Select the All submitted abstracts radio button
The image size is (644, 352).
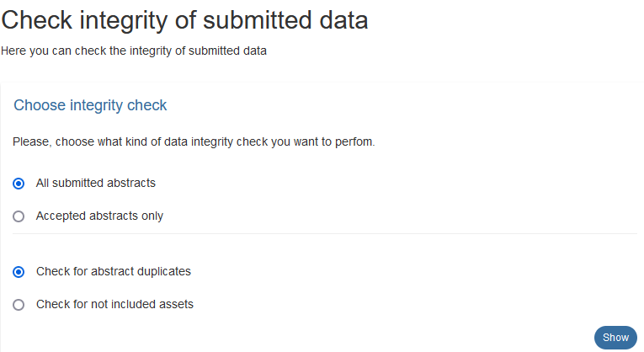(19, 184)
